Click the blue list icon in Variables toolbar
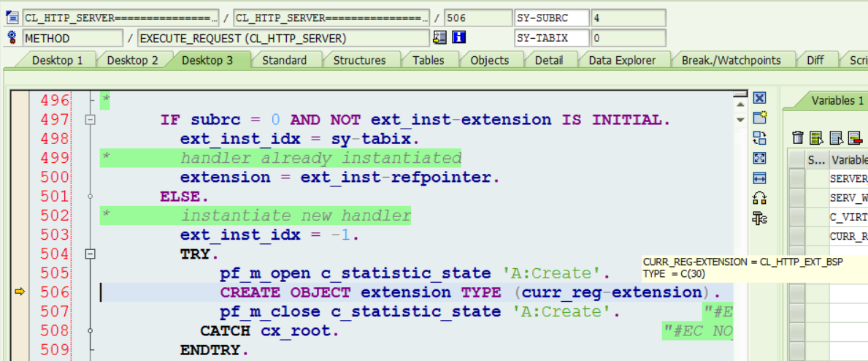This screenshot has height=361, width=868. [x=836, y=137]
